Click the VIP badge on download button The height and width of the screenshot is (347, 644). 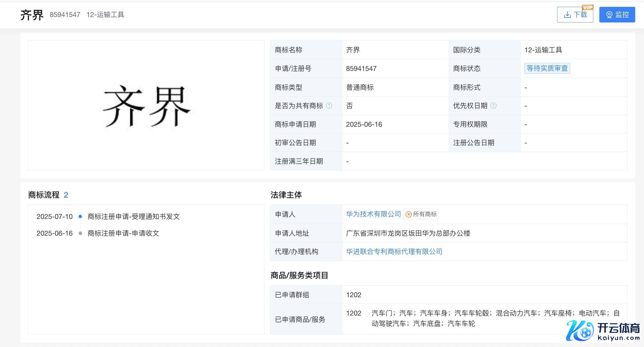click(588, 7)
